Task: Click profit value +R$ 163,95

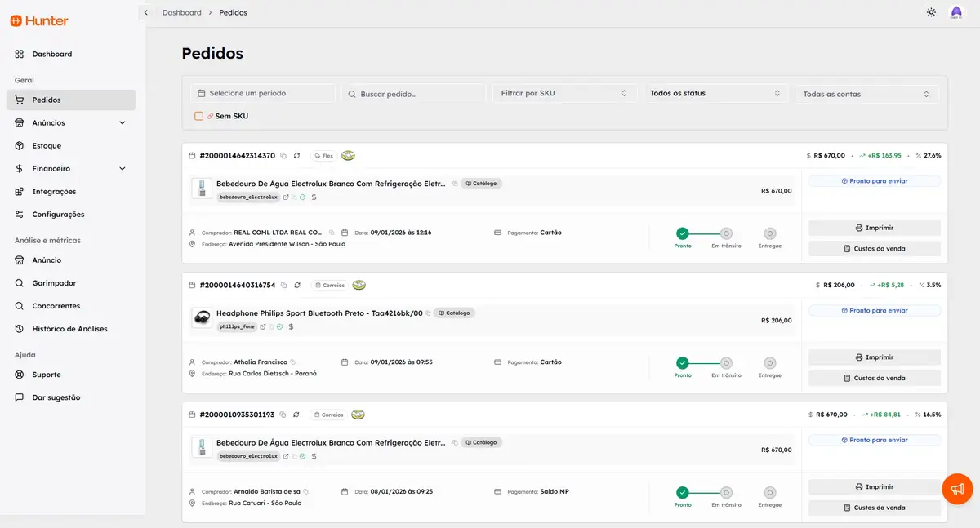Action: pos(884,155)
